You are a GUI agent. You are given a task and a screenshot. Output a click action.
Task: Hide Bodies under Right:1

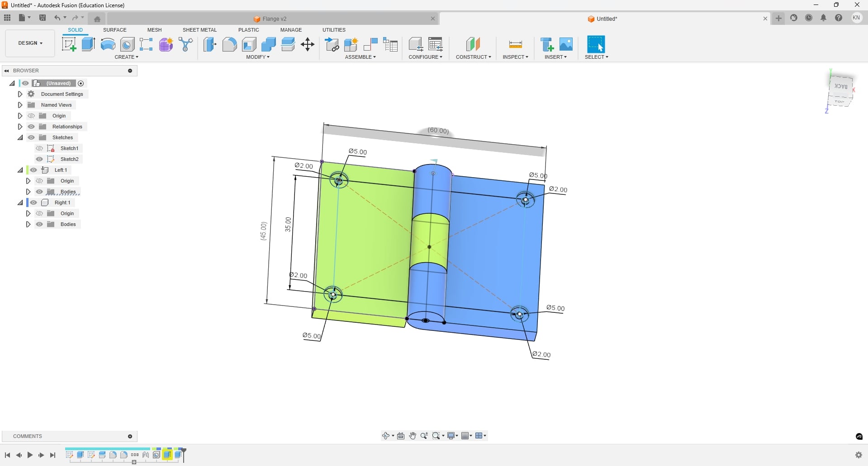39,224
